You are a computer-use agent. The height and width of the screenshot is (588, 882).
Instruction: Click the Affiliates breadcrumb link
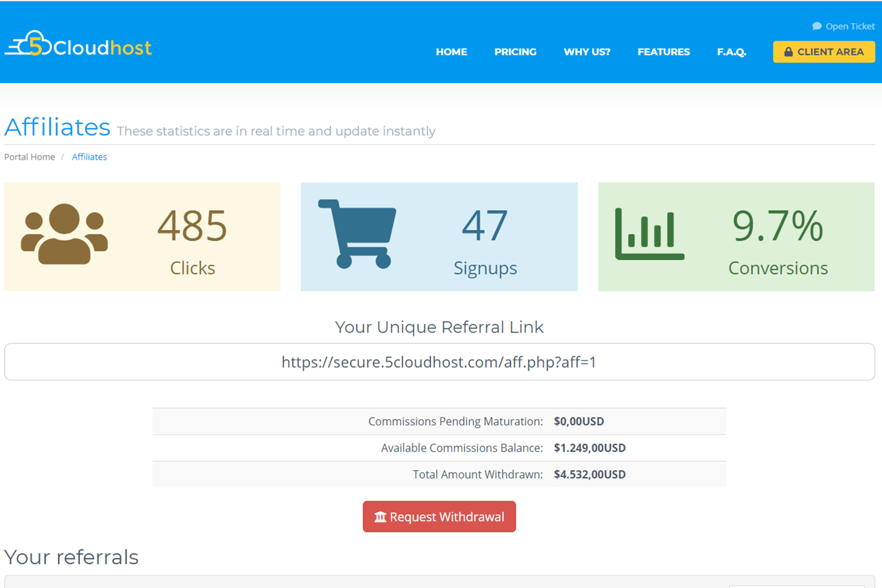click(x=89, y=157)
